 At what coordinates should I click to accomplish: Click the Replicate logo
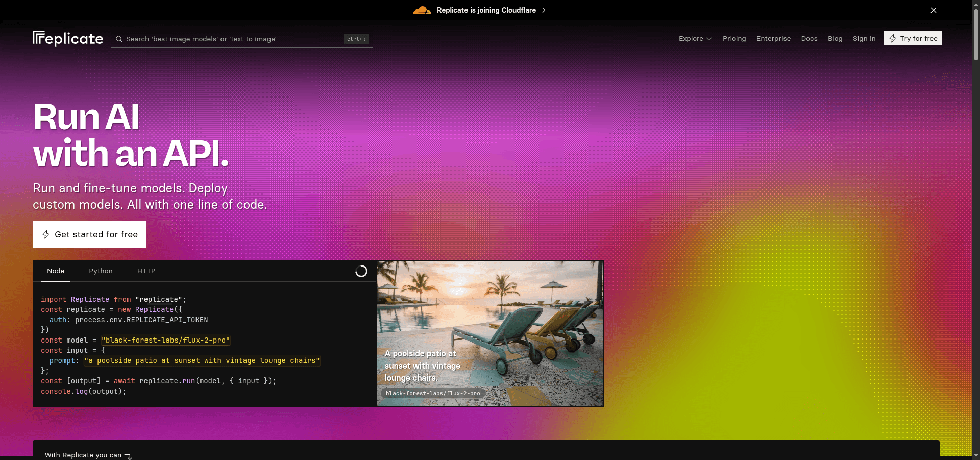67,38
